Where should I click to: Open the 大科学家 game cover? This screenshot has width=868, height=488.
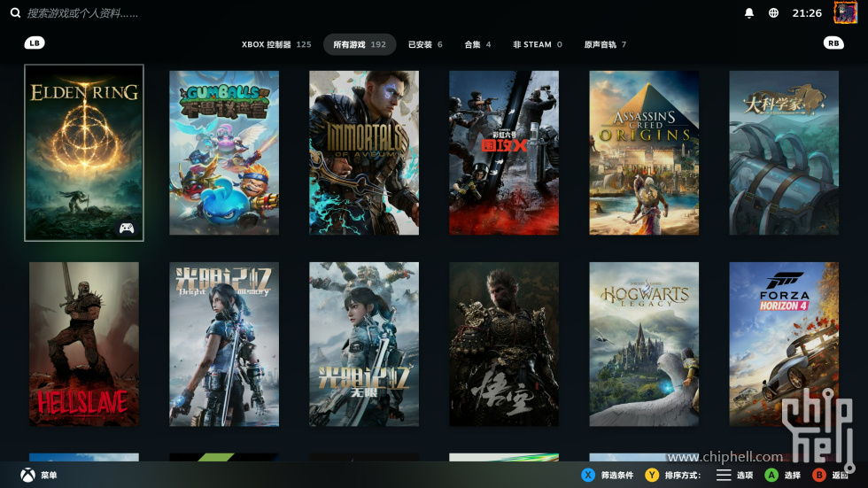coord(784,152)
